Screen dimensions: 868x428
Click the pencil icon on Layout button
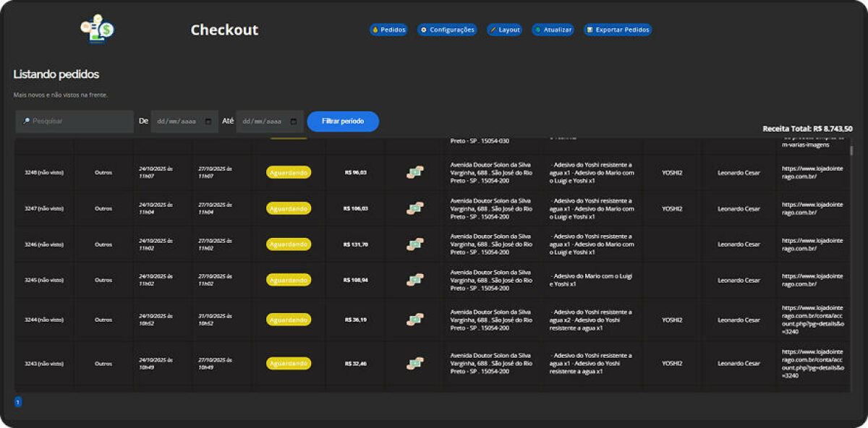(x=493, y=30)
